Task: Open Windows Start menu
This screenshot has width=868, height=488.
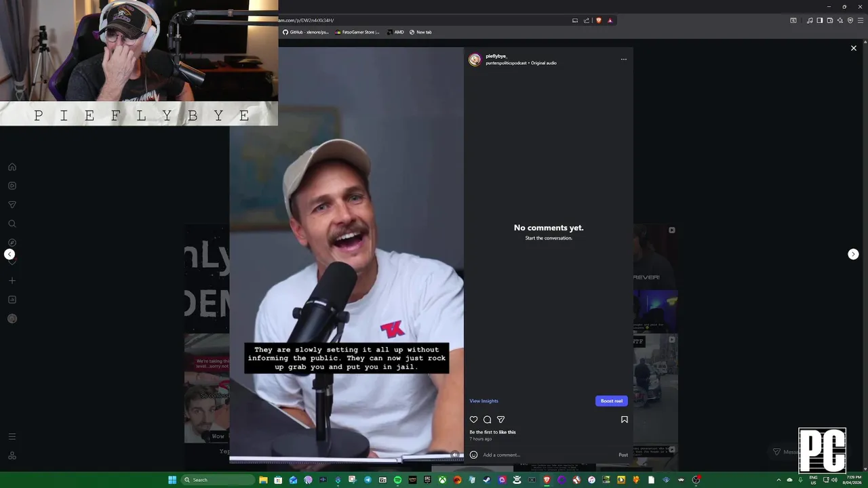Action: click(172, 480)
